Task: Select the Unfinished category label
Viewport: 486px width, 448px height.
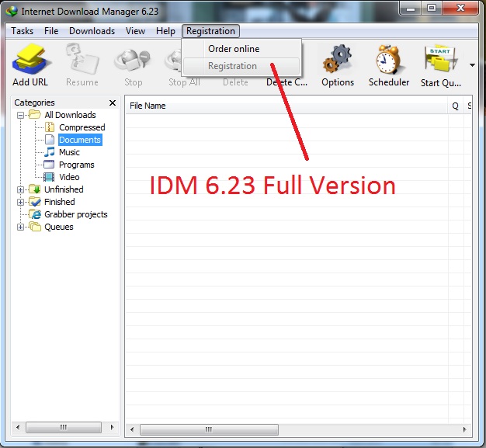Action: tap(64, 189)
